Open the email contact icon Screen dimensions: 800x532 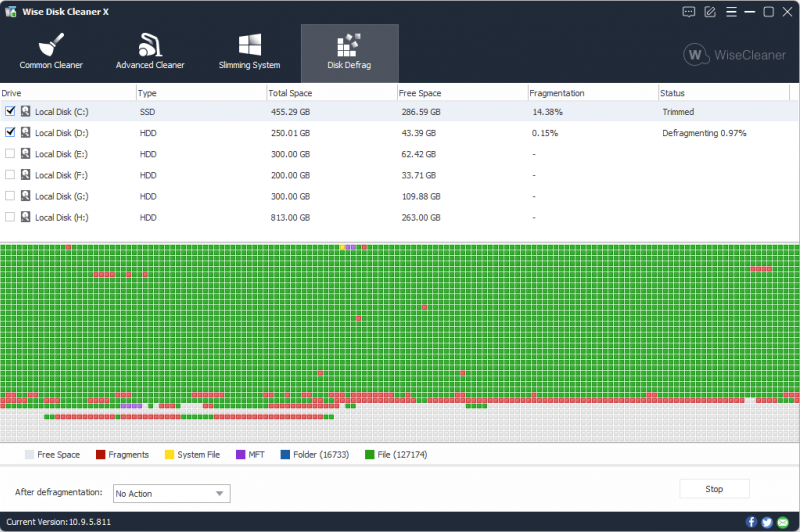(783, 522)
